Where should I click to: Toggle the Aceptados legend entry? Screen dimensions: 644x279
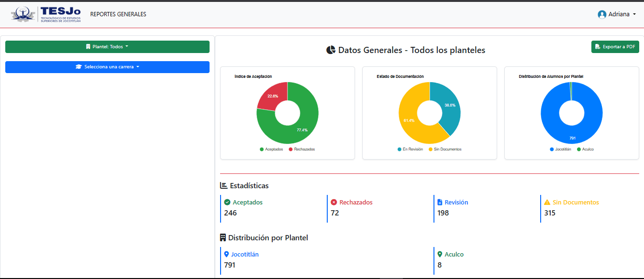click(271, 149)
